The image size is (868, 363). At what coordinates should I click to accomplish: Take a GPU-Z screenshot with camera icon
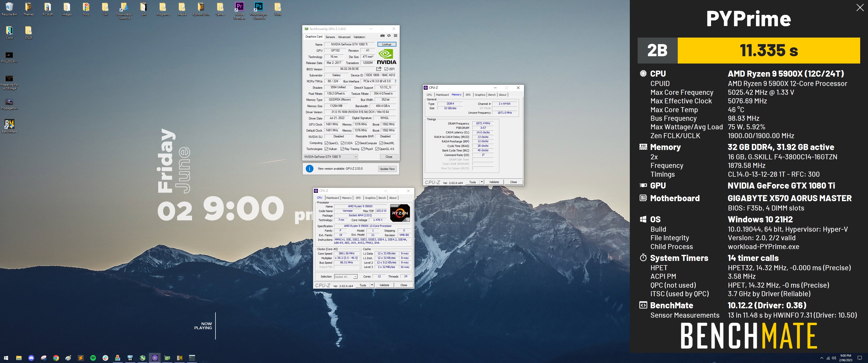pos(383,36)
